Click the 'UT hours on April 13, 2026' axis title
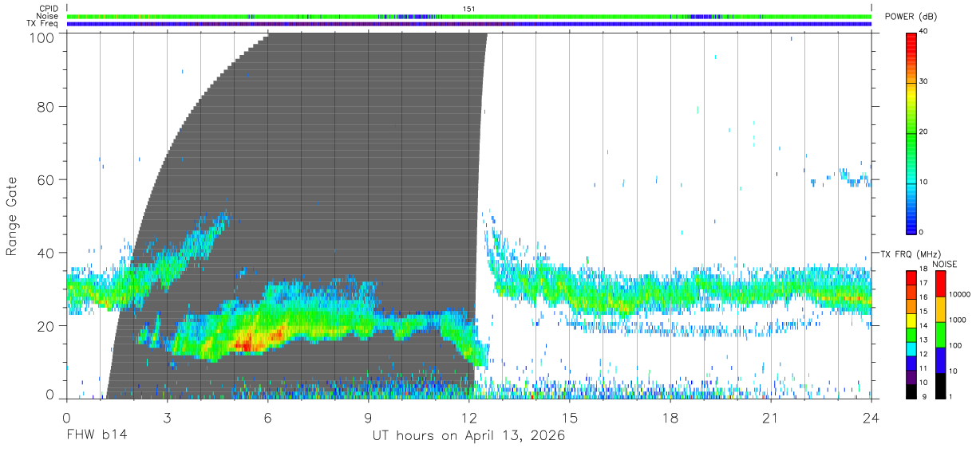 (x=468, y=436)
